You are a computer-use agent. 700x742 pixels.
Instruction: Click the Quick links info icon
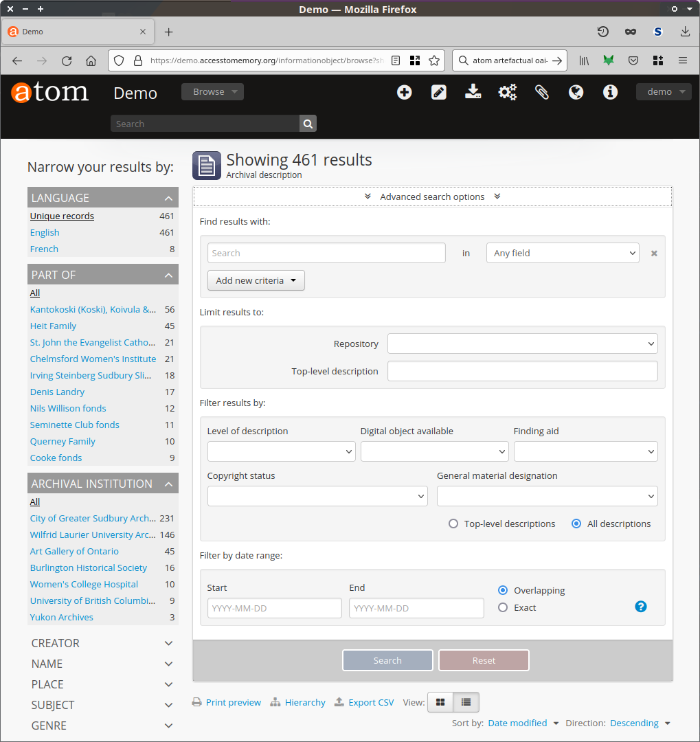point(610,93)
